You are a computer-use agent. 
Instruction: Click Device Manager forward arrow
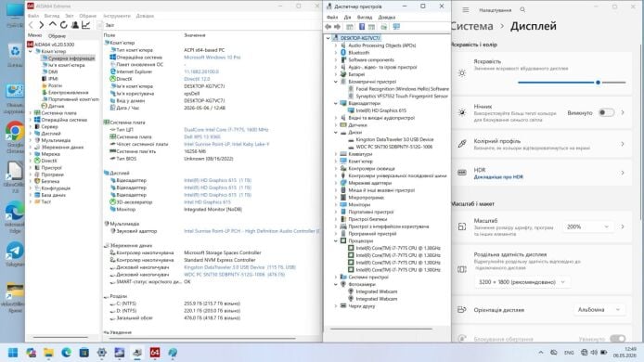(337, 27)
